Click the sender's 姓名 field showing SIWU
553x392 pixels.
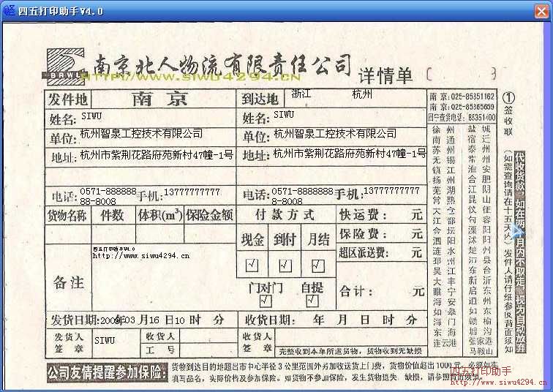91,116
